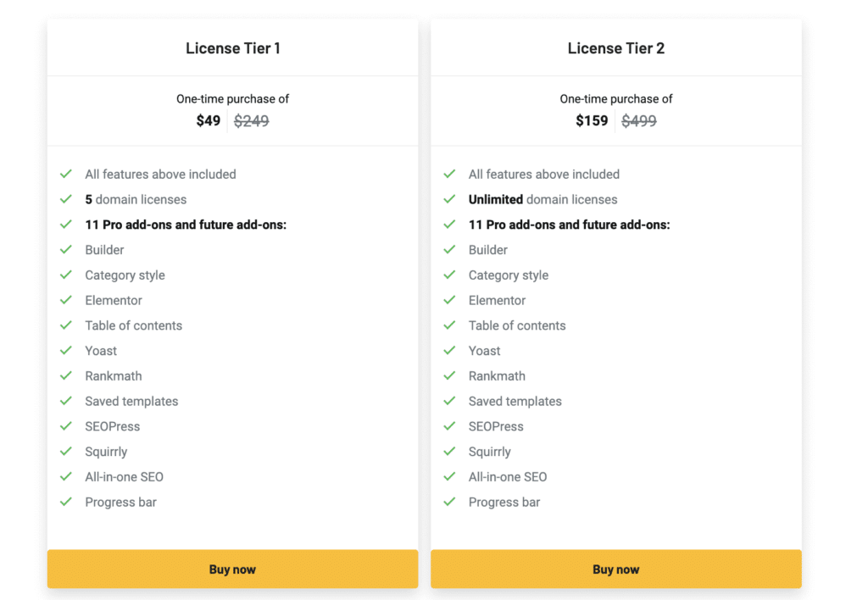
Task: Click Table of contents in Tier 1 list
Action: (134, 325)
